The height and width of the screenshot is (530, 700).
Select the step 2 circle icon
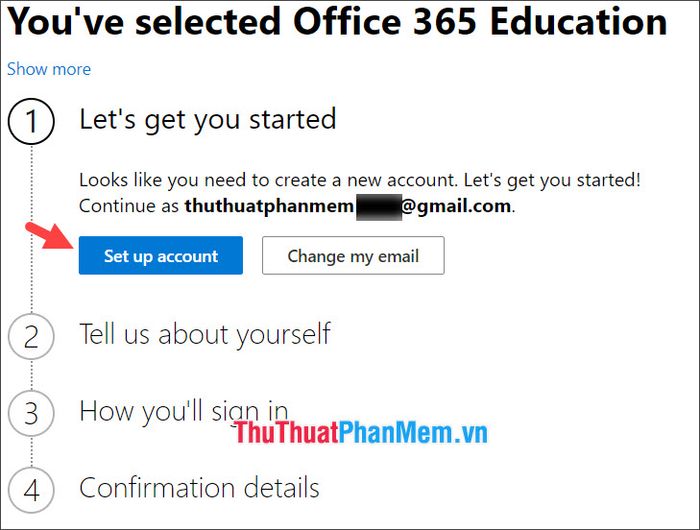[31, 336]
